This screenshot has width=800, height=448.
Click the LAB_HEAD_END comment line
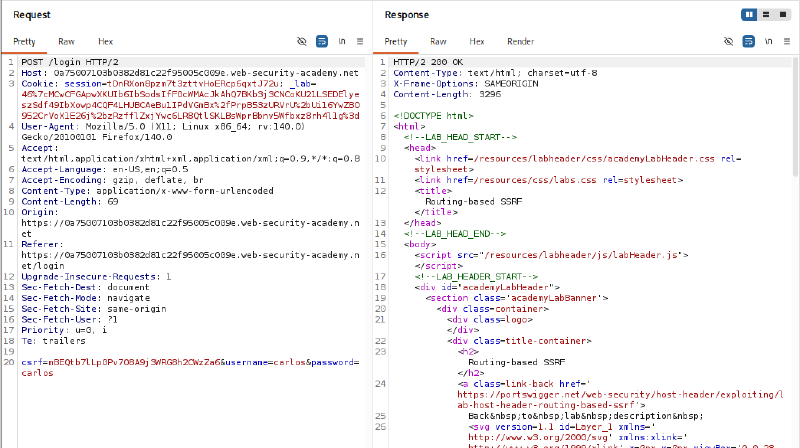455,234
